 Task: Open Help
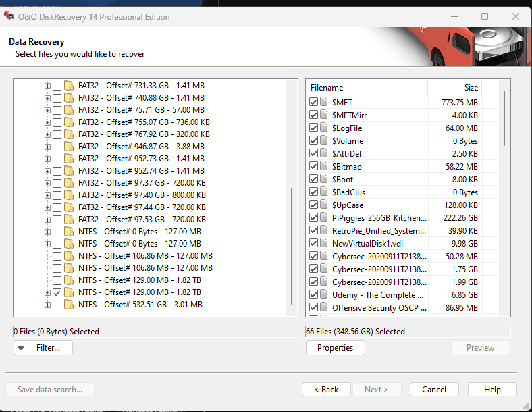[492, 390]
